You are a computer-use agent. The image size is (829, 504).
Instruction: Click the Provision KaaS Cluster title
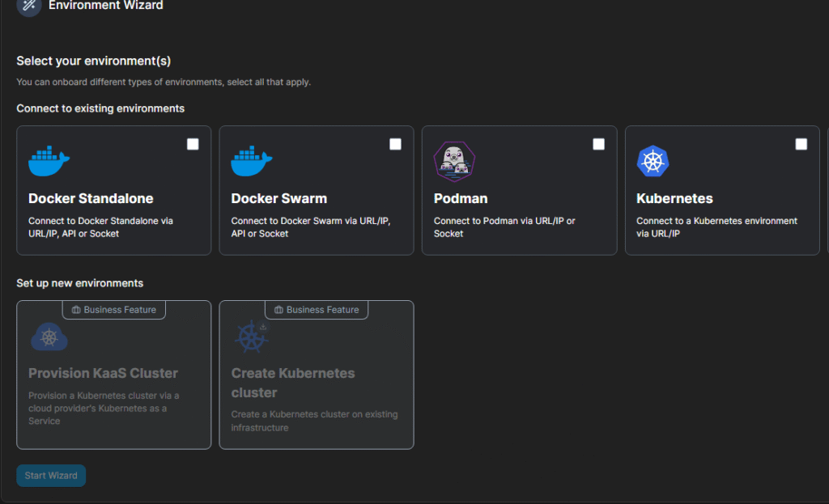pos(103,373)
